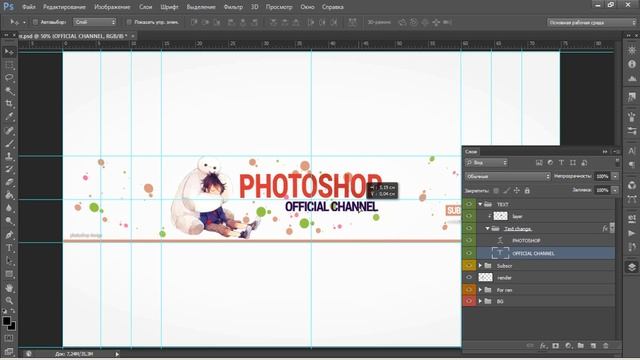The height and width of the screenshot is (360, 640).
Task: Hide the render layer
Action: point(469,278)
